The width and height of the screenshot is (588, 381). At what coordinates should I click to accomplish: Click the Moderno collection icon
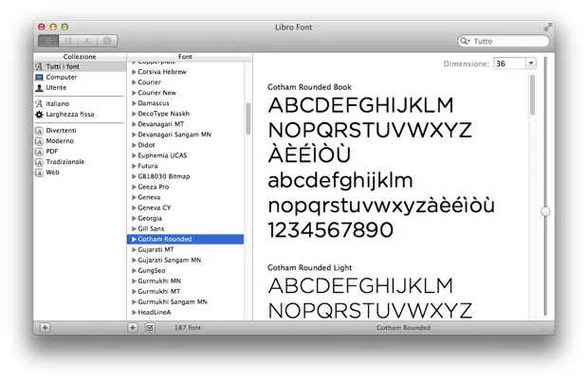[39, 141]
